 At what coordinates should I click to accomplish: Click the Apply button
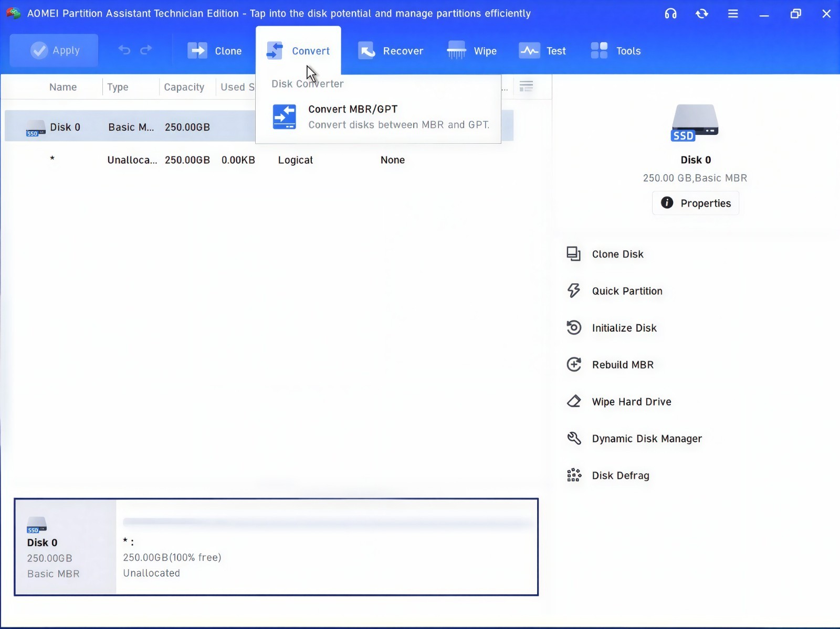coord(54,50)
